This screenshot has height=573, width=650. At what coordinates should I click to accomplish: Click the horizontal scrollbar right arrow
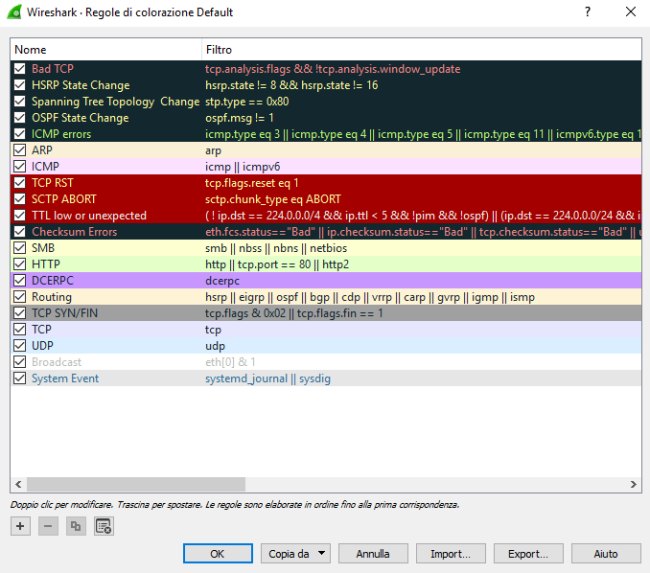coord(634,485)
